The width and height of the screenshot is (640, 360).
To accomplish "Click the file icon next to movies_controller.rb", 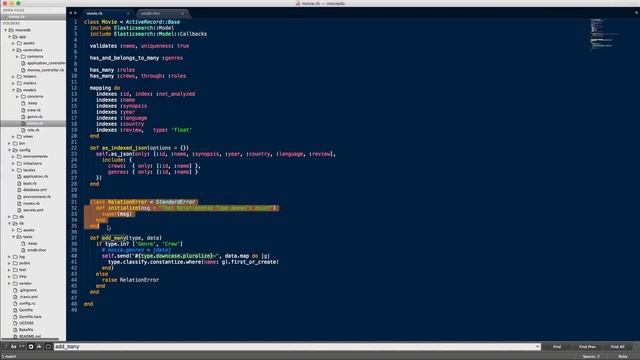I will pos(23,70).
